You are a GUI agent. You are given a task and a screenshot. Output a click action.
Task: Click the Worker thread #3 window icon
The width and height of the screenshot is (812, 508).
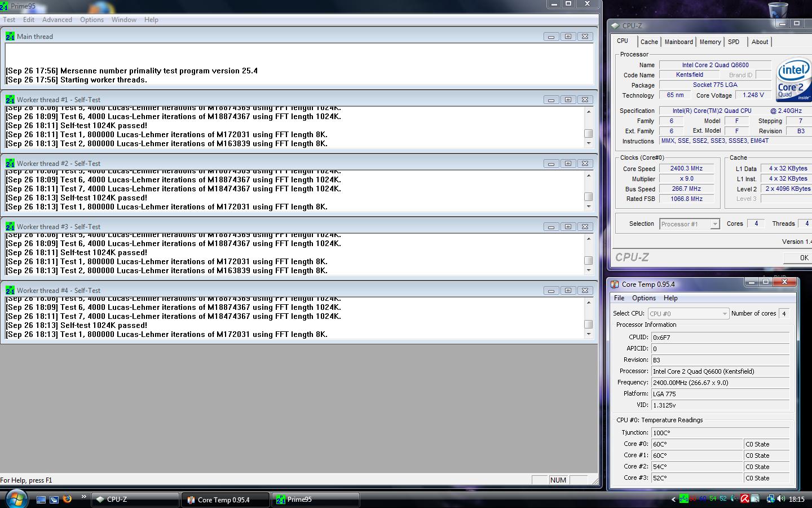10,226
